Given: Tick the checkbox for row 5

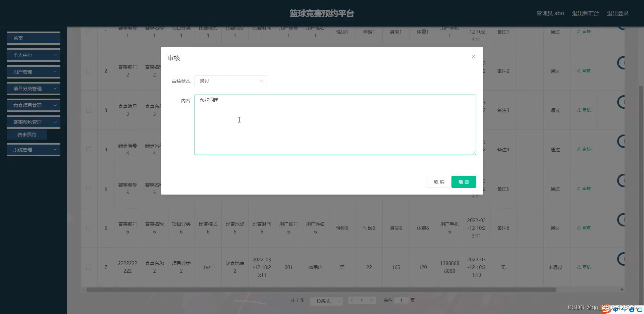Looking at the screenshot, I should [89, 189].
